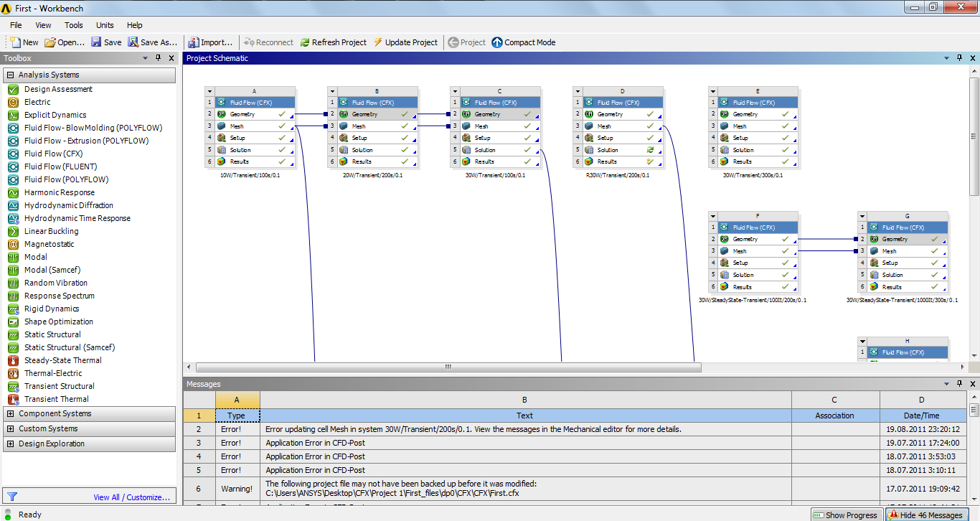Select Results cell in system G
Screen dimensions: 980x521
click(x=908, y=287)
